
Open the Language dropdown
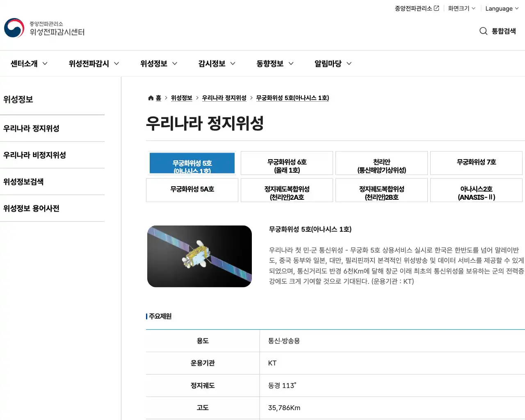(501, 8)
